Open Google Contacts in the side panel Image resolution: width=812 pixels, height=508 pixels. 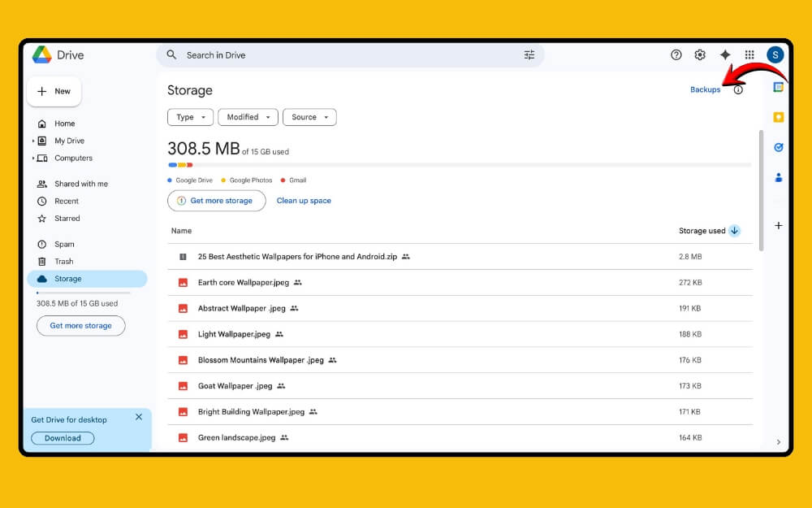click(778, 177)
